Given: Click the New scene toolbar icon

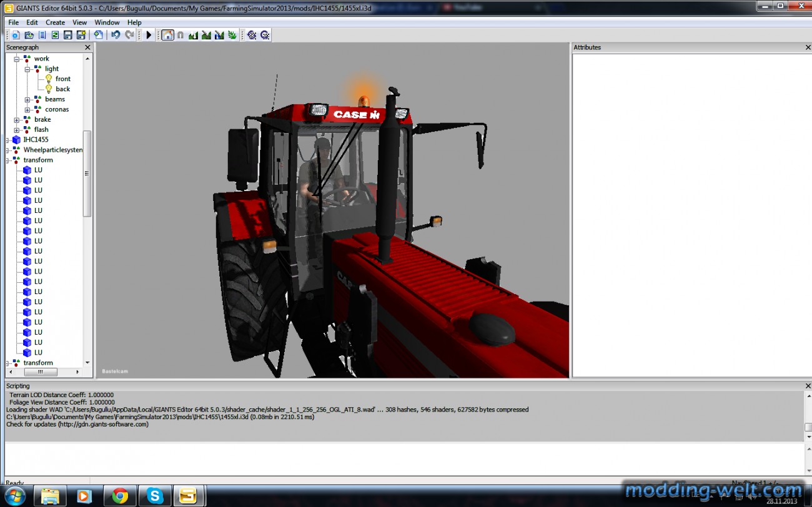Looking at the screenshot, I should click(x=16, y=35).
